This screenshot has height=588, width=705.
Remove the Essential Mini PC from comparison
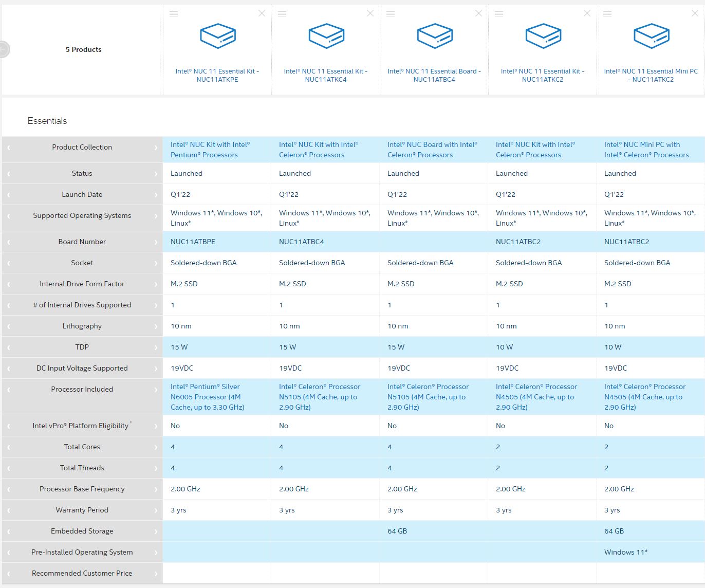[695, 13]
